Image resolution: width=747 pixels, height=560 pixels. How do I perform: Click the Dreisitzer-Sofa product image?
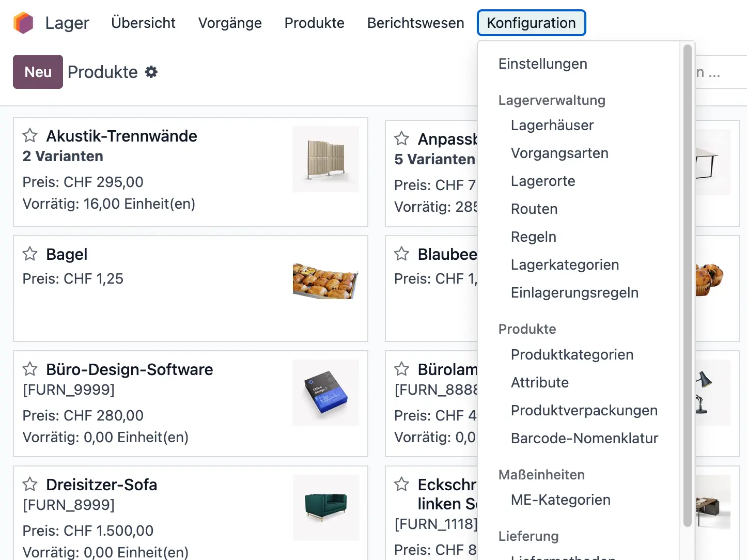point(326,508)
